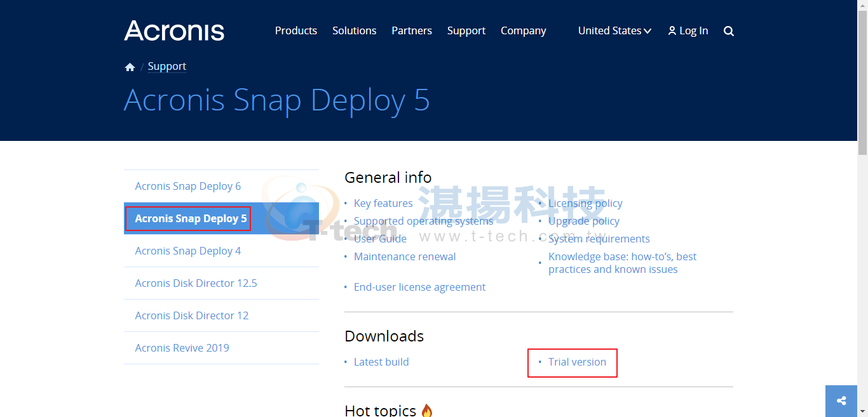Open Supported operating systems link
This screenshot has height=417, width=868.
tap(423, 221)
